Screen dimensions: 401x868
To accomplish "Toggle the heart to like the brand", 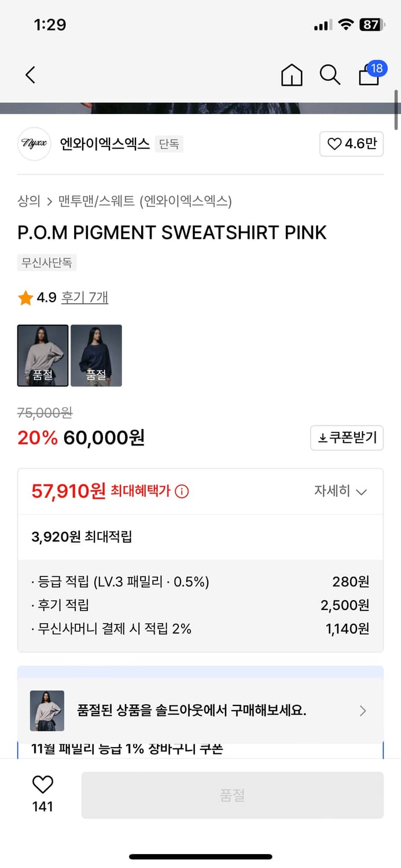I will (334, 144).
